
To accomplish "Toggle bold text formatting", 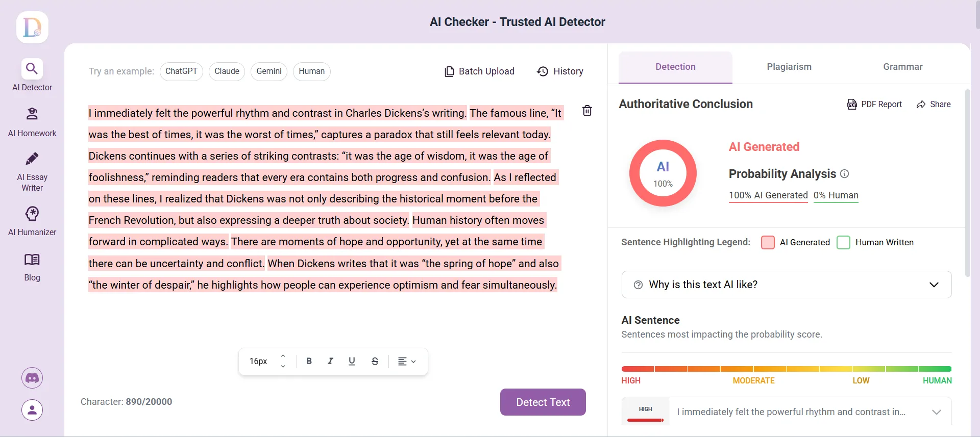I will click(309, 361).
